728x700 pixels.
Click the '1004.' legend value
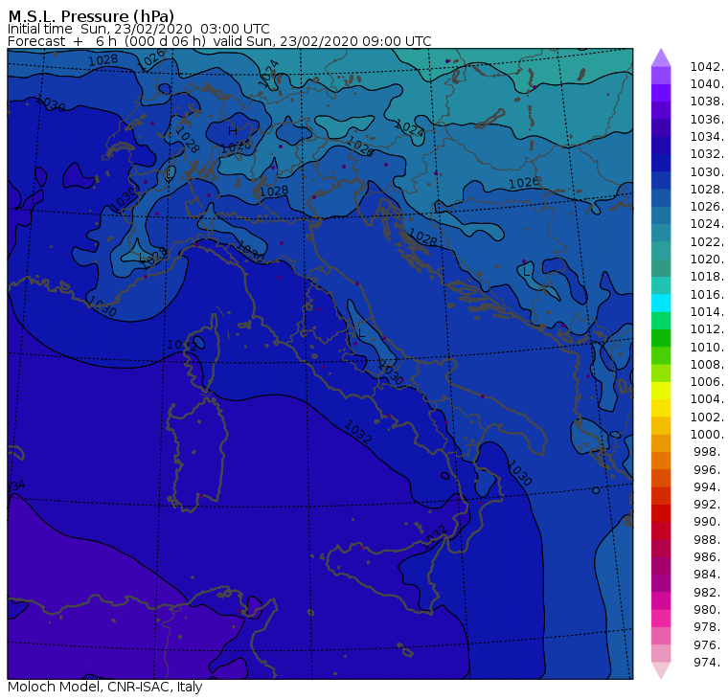pyautogui.click(x=707, y=399)
